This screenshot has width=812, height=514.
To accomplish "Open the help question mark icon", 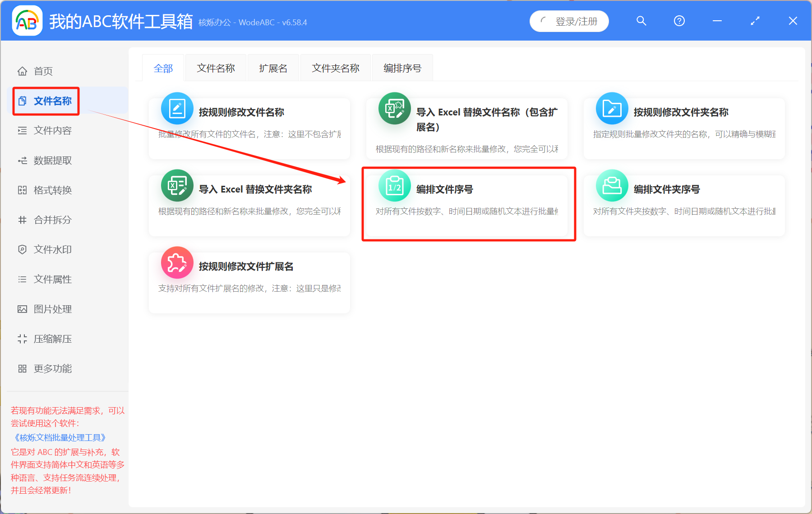I will (x=679, y=21).
